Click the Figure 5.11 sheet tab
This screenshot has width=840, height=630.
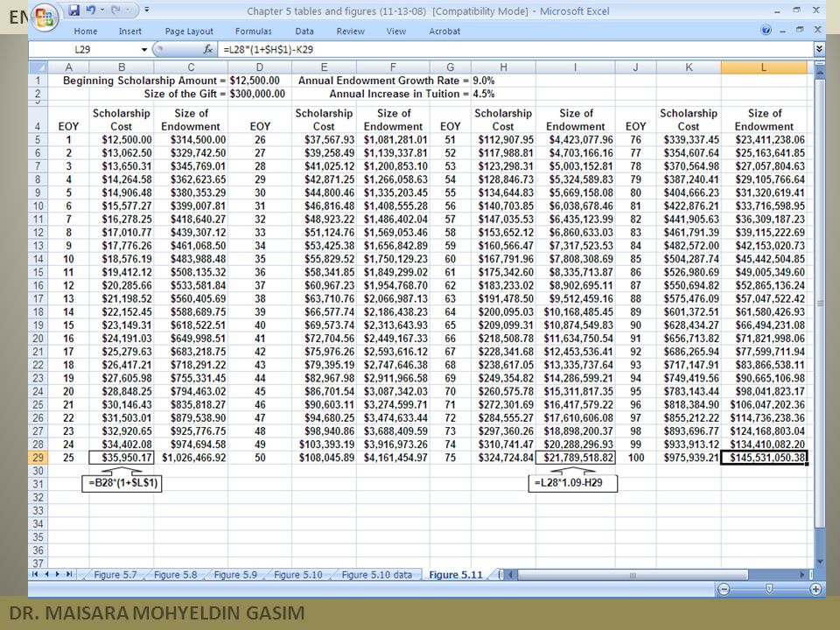coord(456,575)
